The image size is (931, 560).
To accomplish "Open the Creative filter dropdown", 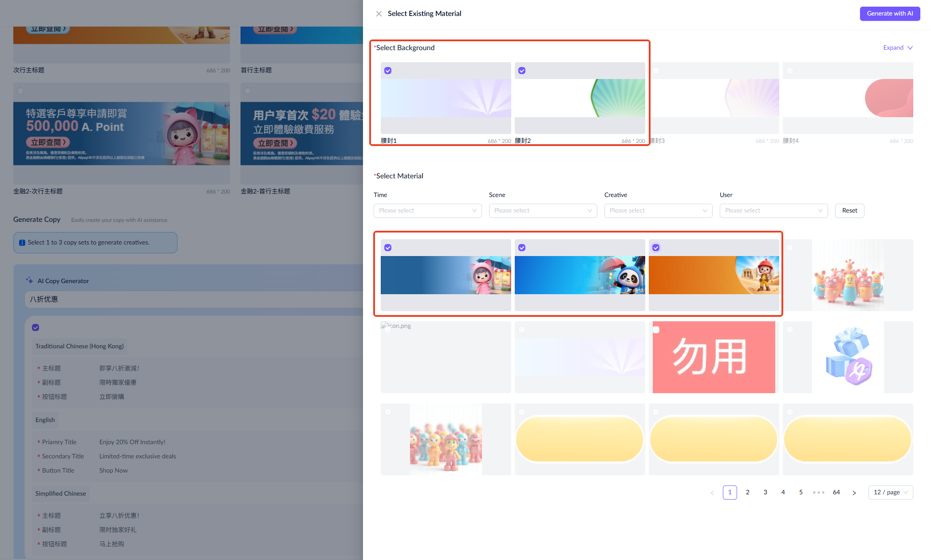I will click(658, 211).
